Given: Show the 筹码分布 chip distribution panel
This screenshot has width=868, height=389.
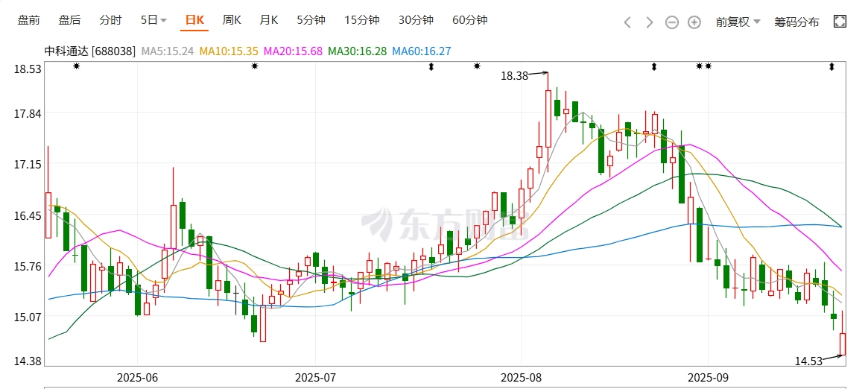Looking at the screenshot, I should pyautogui.click(x=796, y=22).
